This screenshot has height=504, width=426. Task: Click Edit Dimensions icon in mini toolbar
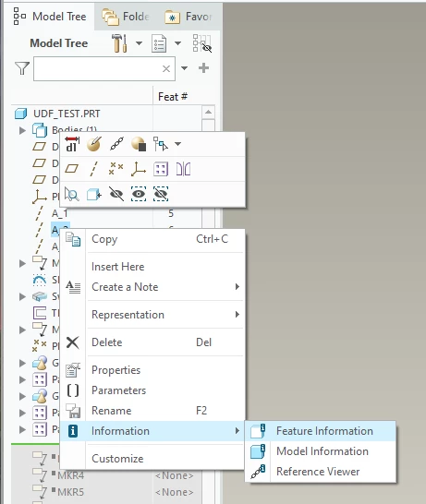pyautogui.click(x=72, y=144)
